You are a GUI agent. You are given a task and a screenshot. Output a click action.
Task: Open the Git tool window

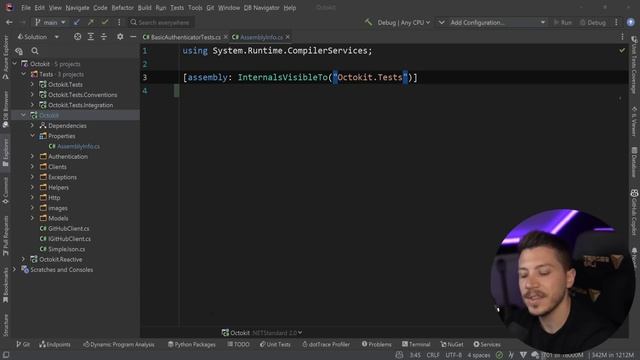click(x=23, y=344)
